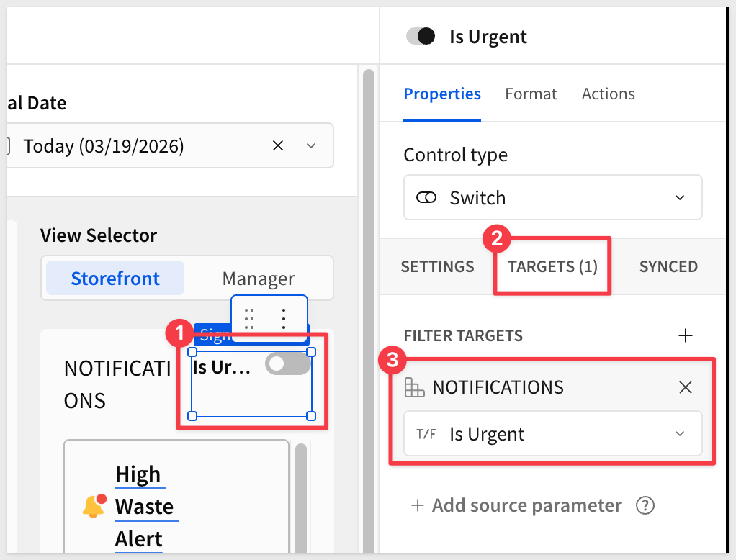The image size is (736, 560).
Task: Select Manager in the View Selector
Action: [x=258, y=279]
